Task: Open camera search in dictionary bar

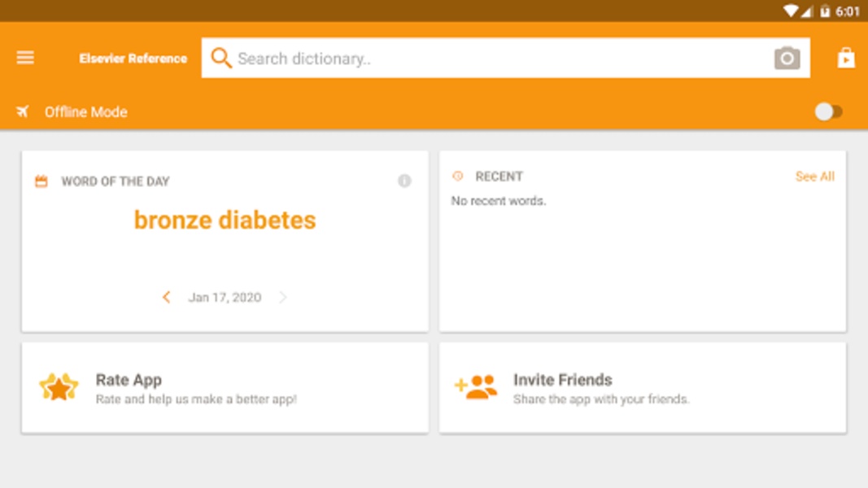Action: 787,58
